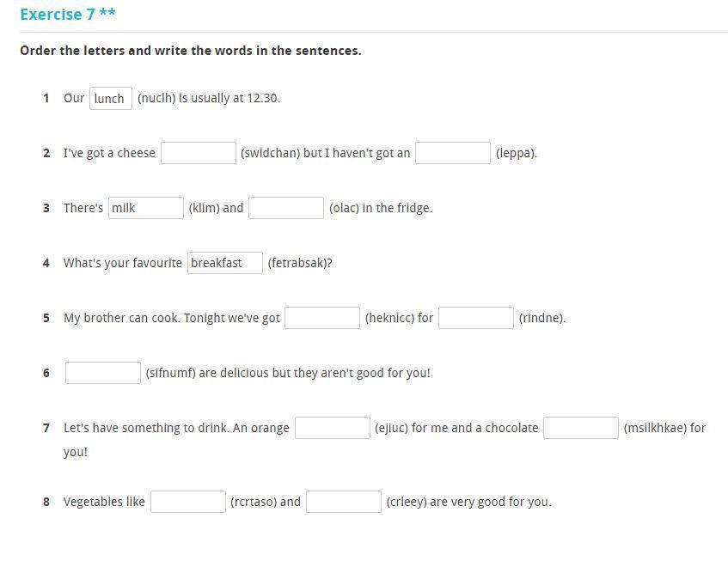Viewport: 728px width, 561px height.
Task: Click the blank before (rcrtaso)
Action: pos(187,502)
